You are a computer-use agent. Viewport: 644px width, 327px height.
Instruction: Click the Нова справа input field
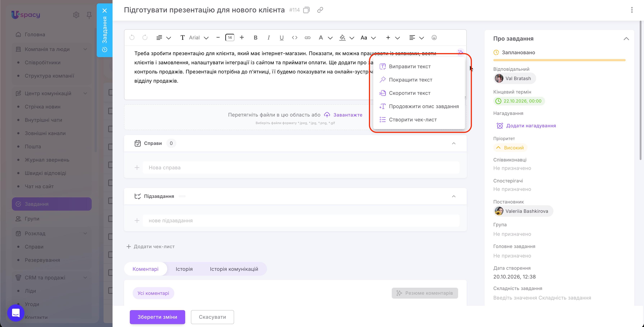pyautogui.click(x=301, y=168)
